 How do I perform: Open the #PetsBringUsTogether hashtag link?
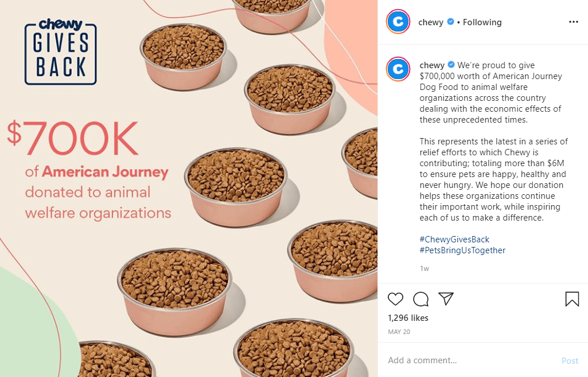pos(462,250)
